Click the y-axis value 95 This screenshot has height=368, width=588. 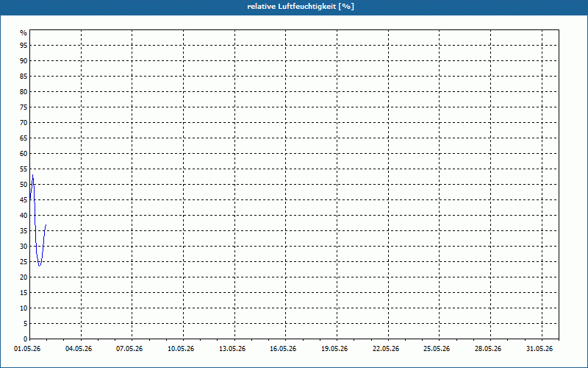(24, 46)
